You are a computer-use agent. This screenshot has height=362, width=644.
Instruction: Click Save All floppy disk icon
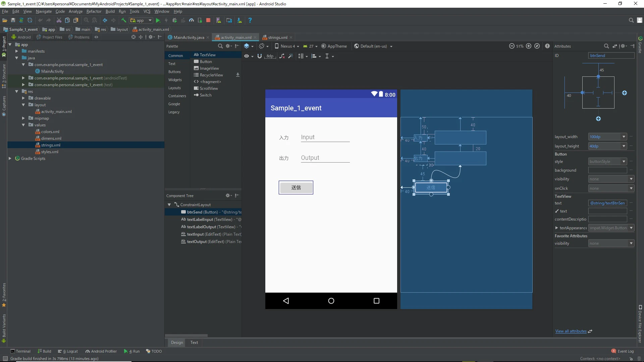(x=13, y=20)
